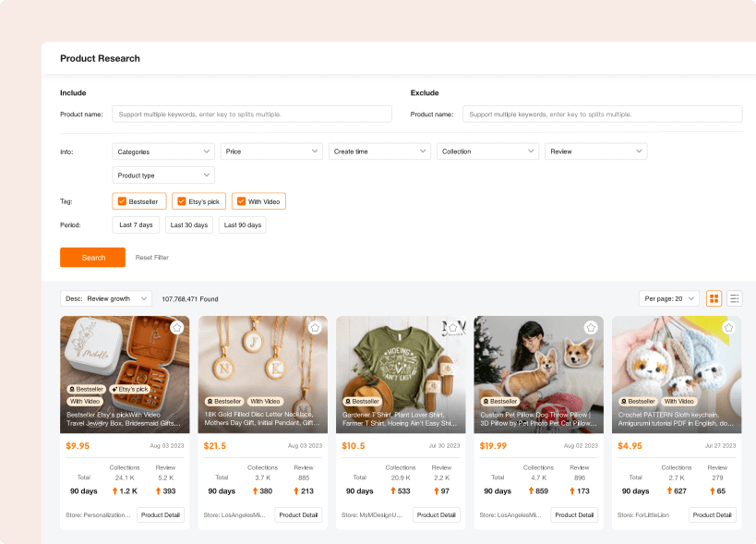Activate the grid view layout
756x544 pixels.
[x=714, y=298]
